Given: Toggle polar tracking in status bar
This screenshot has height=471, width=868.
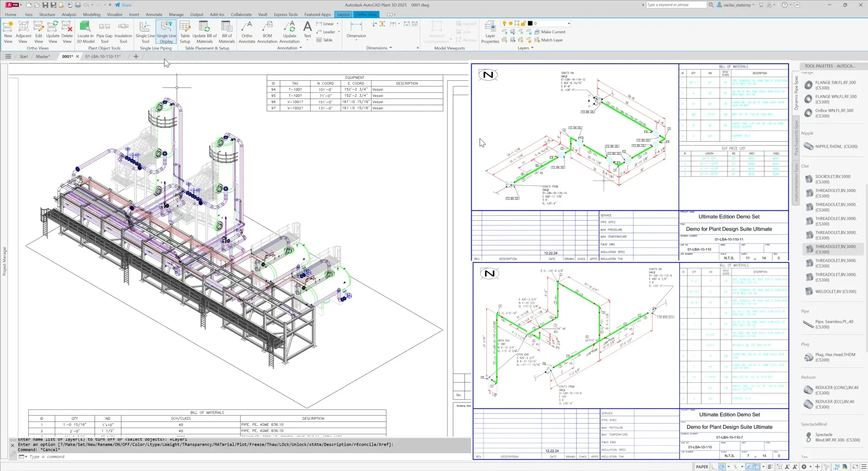Looking at the screenshot, I should tap(722, 467).
